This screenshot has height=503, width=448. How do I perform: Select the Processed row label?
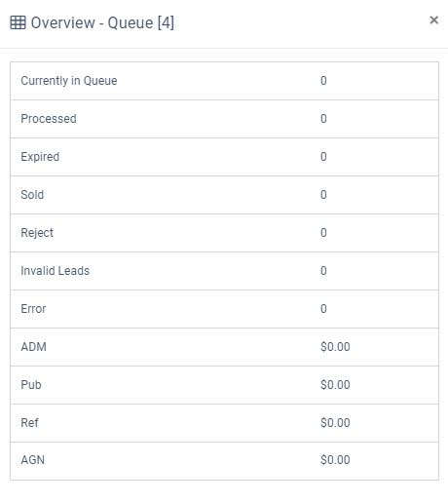pos(49,119)
